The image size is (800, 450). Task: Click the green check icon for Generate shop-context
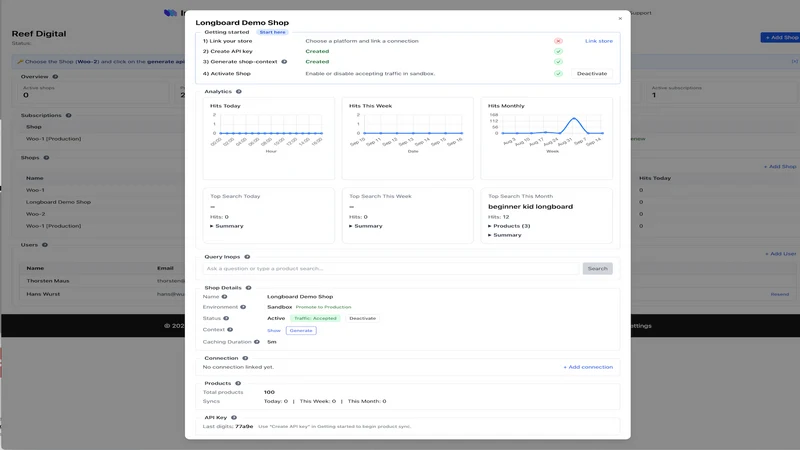[558, 62]
